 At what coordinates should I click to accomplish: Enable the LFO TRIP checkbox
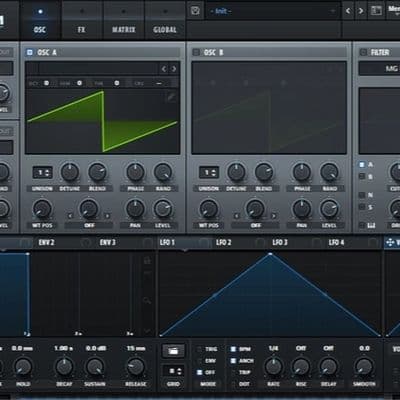[233, 372]
